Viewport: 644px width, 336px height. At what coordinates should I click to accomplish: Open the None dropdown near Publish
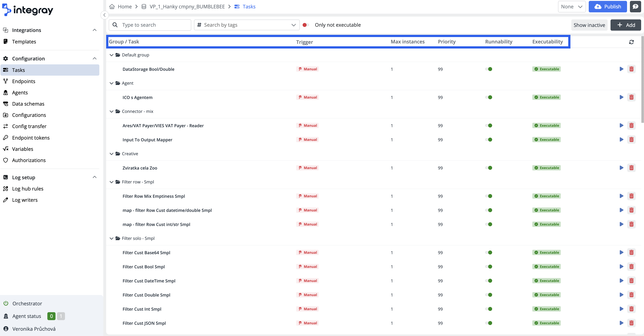(572, 7)
